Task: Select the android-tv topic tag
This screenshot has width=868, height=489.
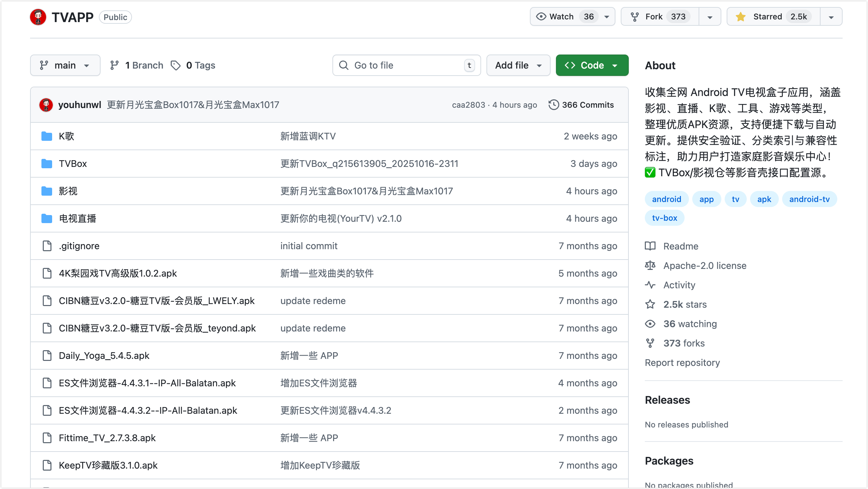Action: (809, 199)
